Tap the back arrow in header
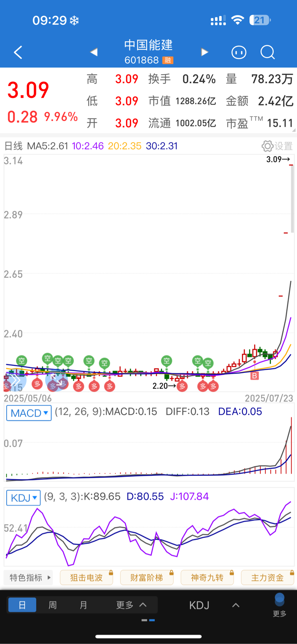The image size is (297, 644). pos(18,52)
